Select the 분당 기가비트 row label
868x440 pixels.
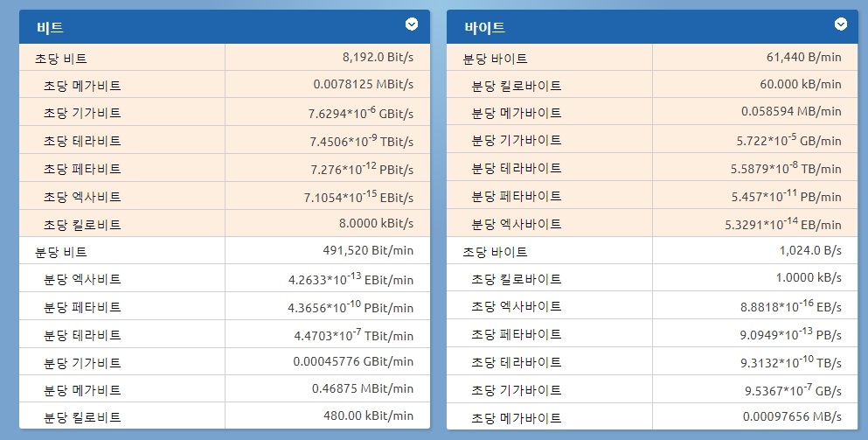82,364
